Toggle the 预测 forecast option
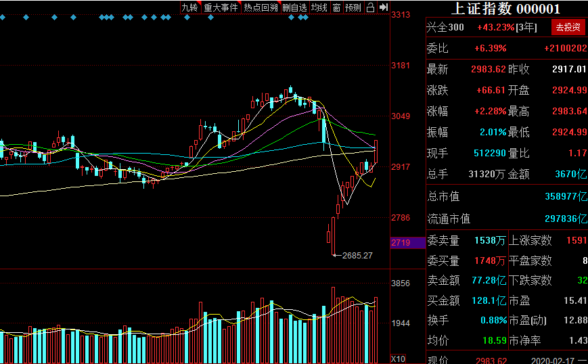The image size is (588, 364). [x=353, y=7]
